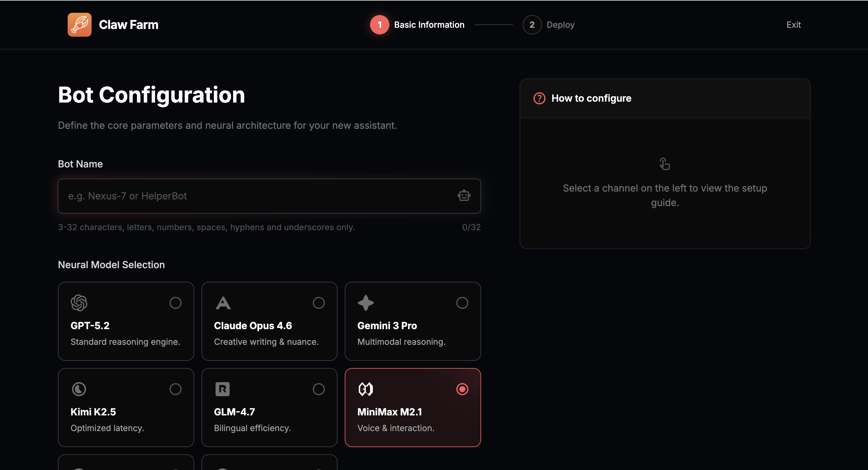Select the Claude Opus 4.6 radio button

click(318, 303)
